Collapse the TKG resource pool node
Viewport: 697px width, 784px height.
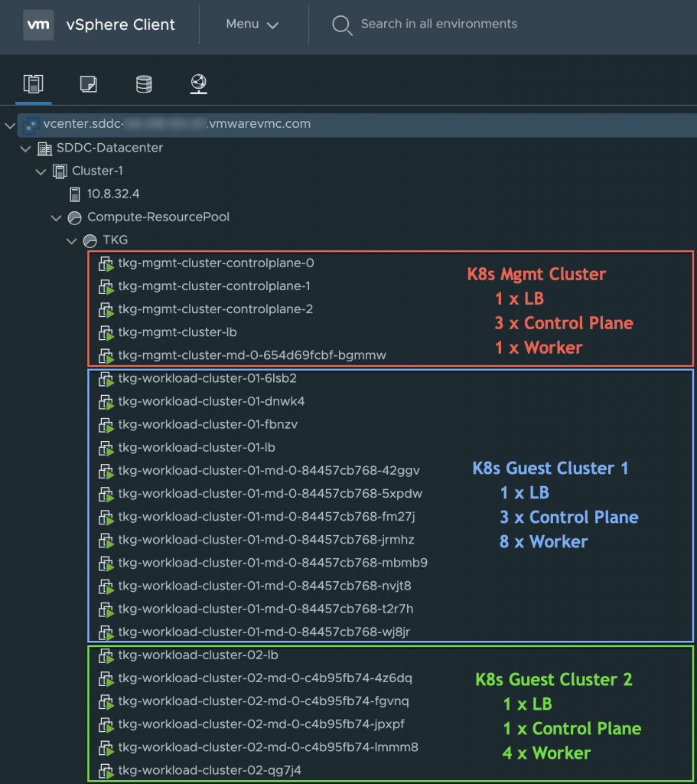click(71, 241)
